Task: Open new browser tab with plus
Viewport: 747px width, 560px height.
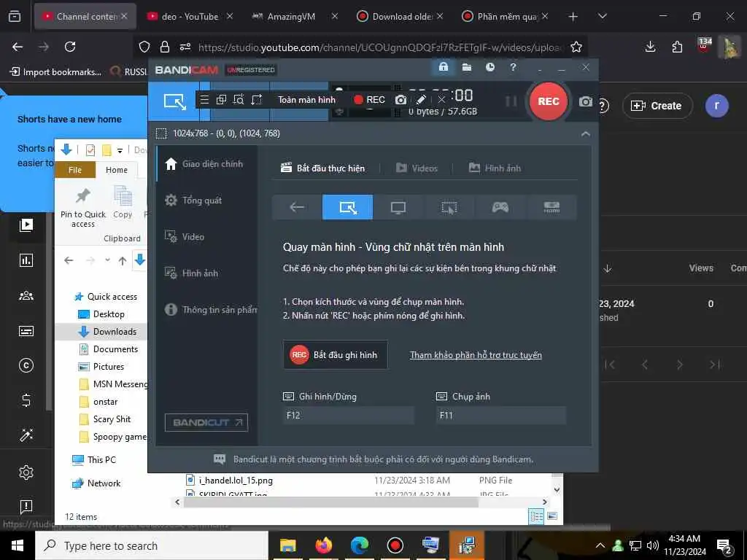Action: [x=573, y=17]
